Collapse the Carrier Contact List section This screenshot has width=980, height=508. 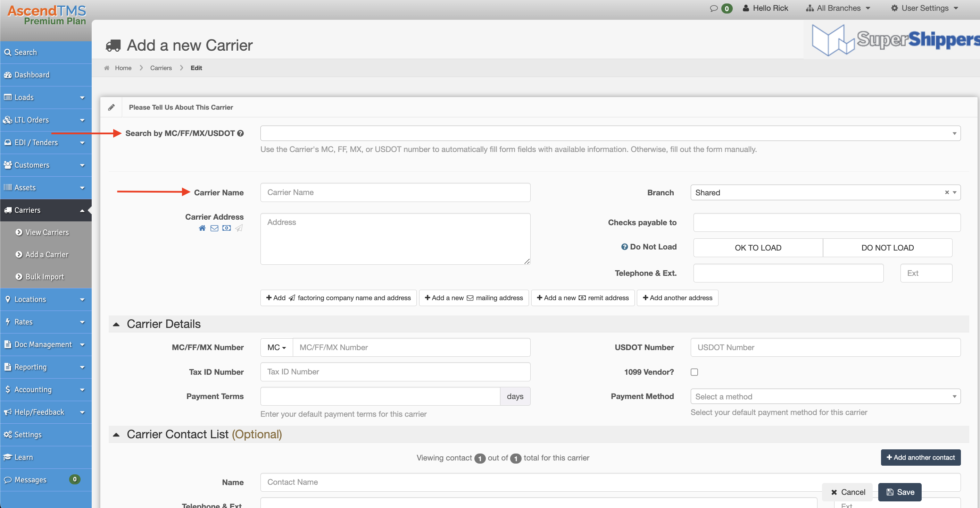pyautogui.click(x=116, y=434)
